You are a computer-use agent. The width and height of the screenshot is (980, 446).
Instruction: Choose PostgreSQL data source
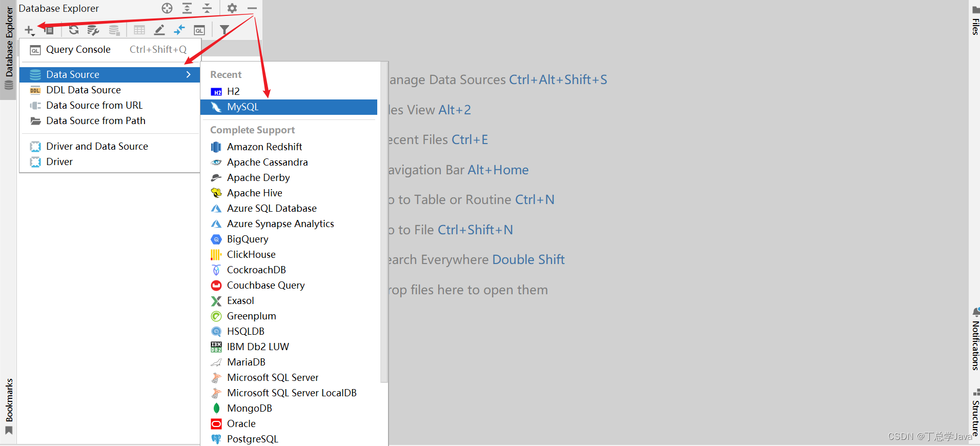tap(289, 439)
